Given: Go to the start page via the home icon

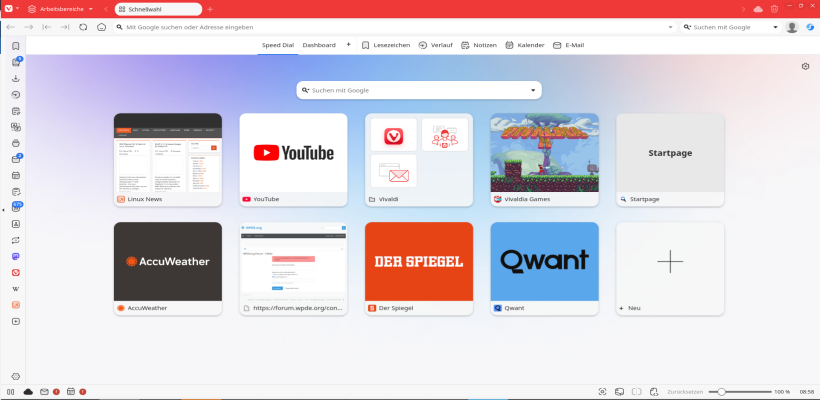Looking at the screenshot, I should coord(101,27).
